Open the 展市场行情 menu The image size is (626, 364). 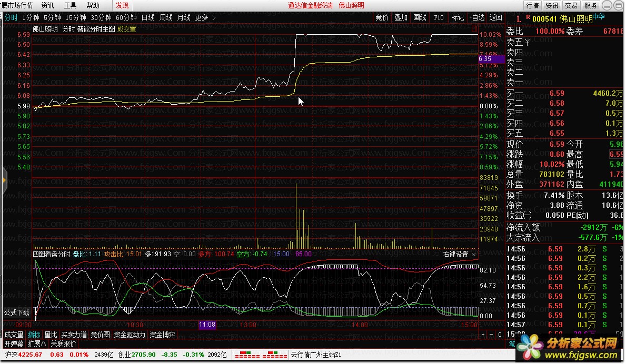point(17,6)
